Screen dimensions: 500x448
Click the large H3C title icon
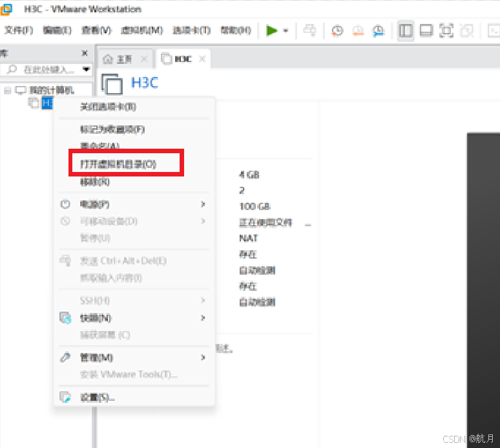pos(112,84)
